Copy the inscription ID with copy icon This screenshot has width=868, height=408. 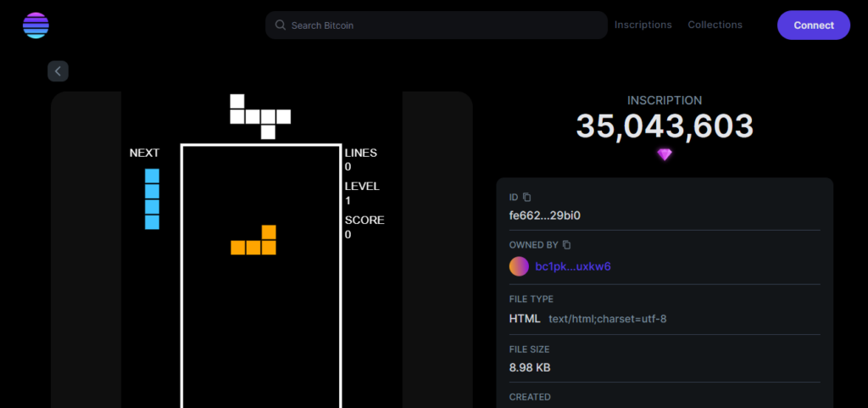click(x=526, y=197)
